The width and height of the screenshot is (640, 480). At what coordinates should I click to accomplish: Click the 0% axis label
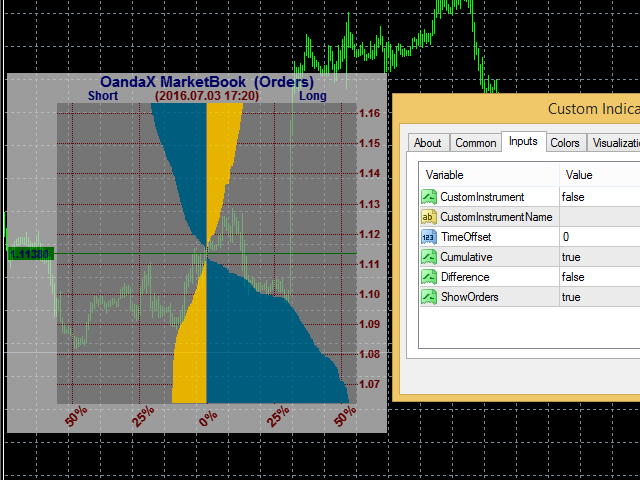coord(208,418)
